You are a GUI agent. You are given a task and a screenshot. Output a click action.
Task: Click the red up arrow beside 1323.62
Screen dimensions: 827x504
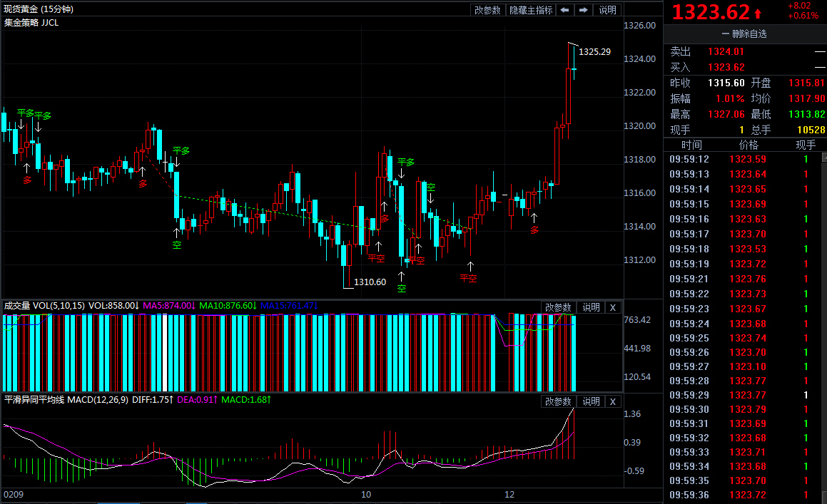click(x=758, y=14)
